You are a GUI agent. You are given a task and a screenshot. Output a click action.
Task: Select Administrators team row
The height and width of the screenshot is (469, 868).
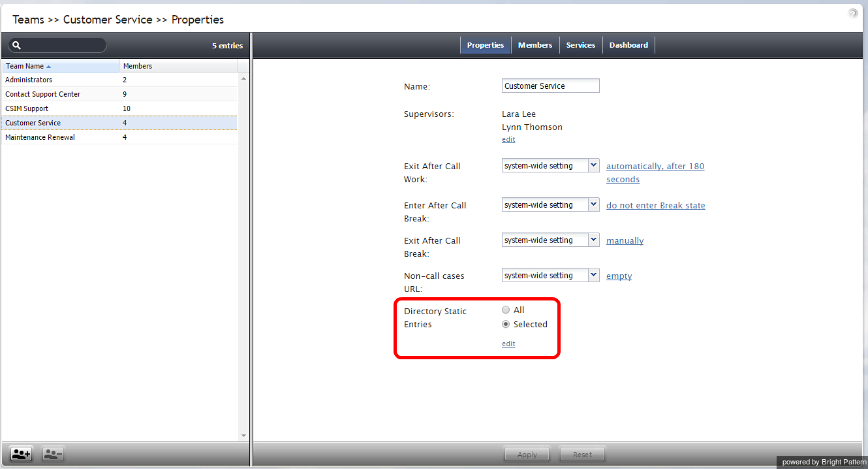click(119, 80)
